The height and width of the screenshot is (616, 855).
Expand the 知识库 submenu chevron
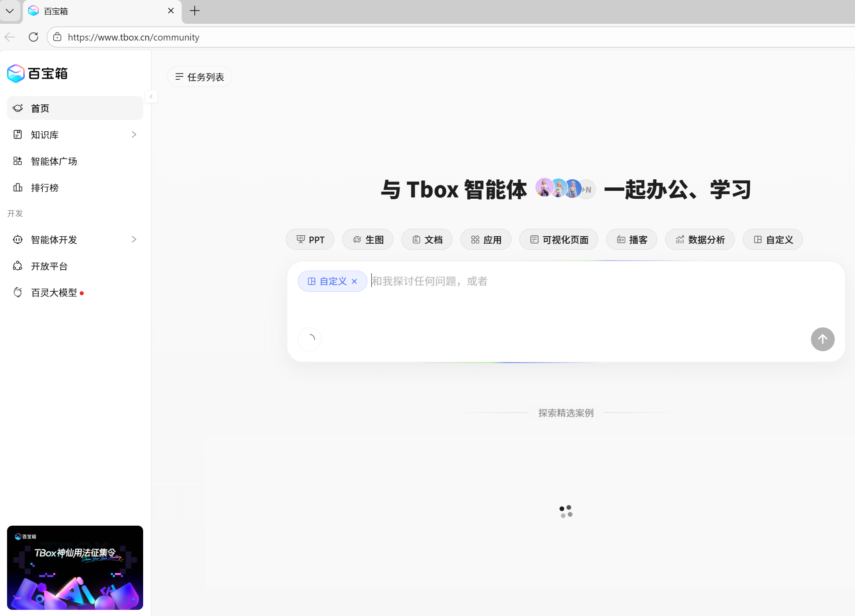(134, 134)
